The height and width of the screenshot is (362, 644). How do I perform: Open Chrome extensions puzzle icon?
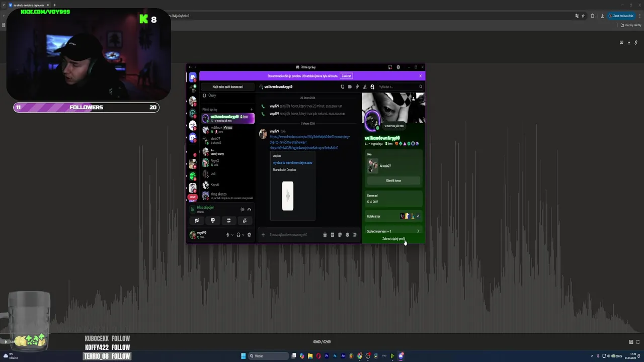tap(593, 16)
